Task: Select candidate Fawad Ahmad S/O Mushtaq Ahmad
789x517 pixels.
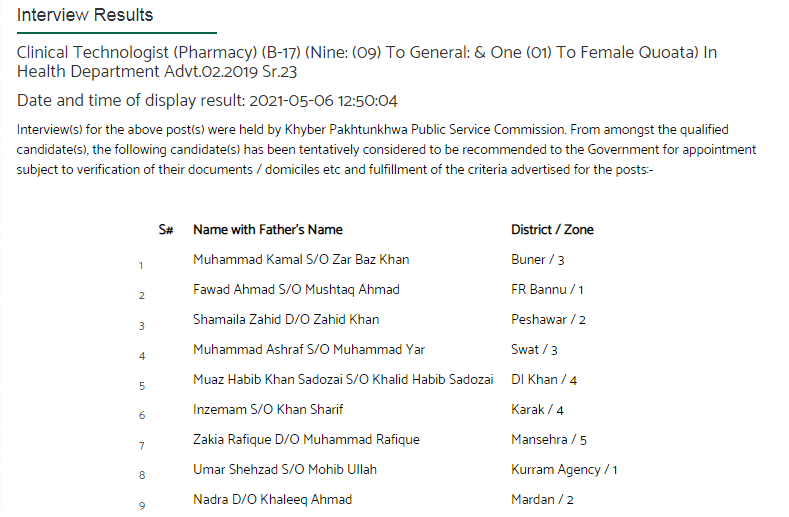Action: pyautogui.click(x=296, y=289)
